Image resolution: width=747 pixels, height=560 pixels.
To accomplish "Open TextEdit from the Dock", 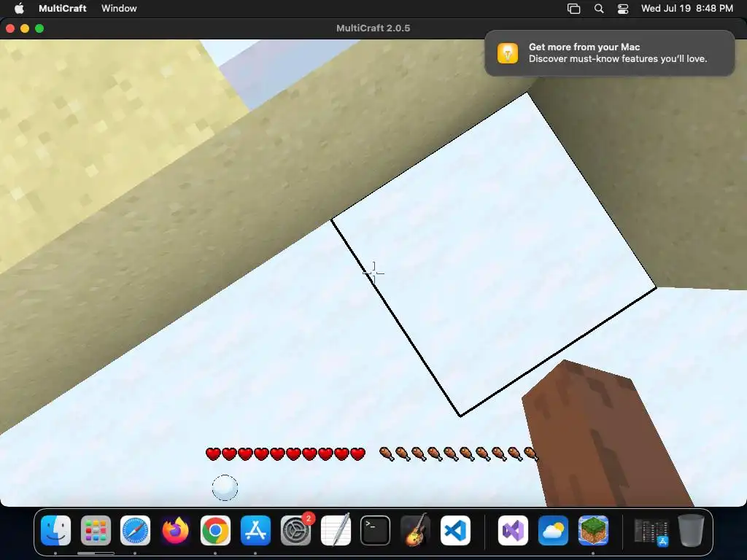I will pyautogui.click(x=336, y=531).
